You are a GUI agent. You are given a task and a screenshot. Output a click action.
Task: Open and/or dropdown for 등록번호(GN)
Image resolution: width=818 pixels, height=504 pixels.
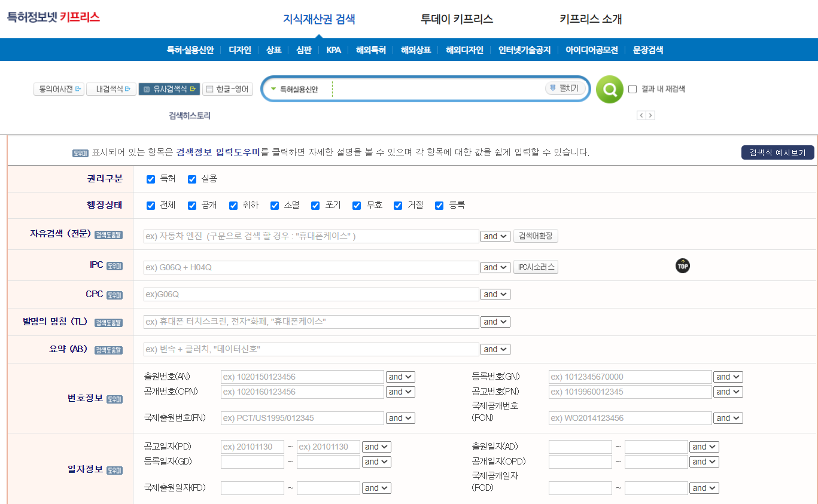point(728,377)
